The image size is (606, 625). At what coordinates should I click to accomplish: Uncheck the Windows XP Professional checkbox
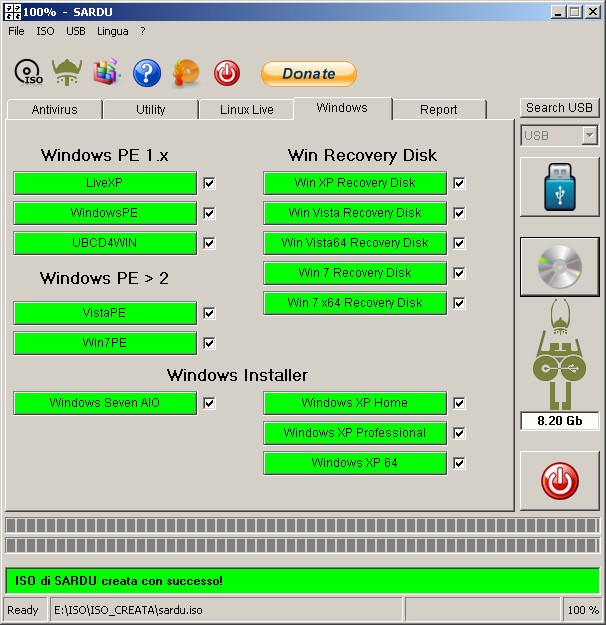[x=459, y=433]
